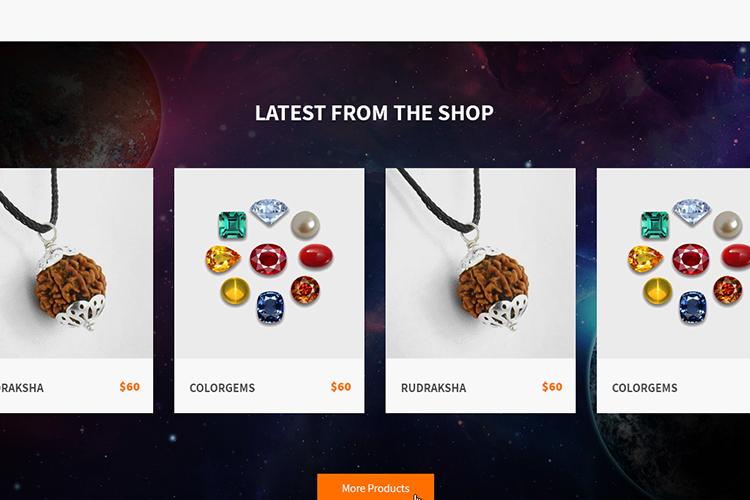This screenshot has width=750, height=500.
Task: Click the white diamond gem in first Colorgems card
Action: pos(270,211)
